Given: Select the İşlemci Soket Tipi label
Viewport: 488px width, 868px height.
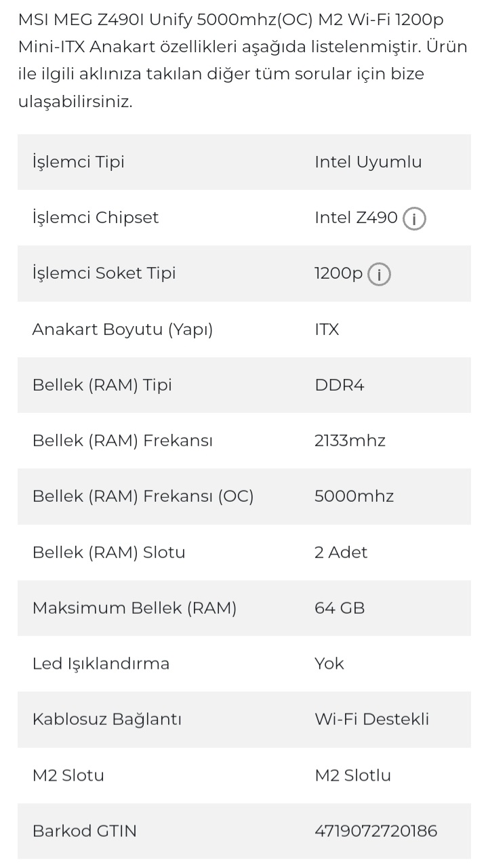Looking at the screenshot, I should click(104, 273).
